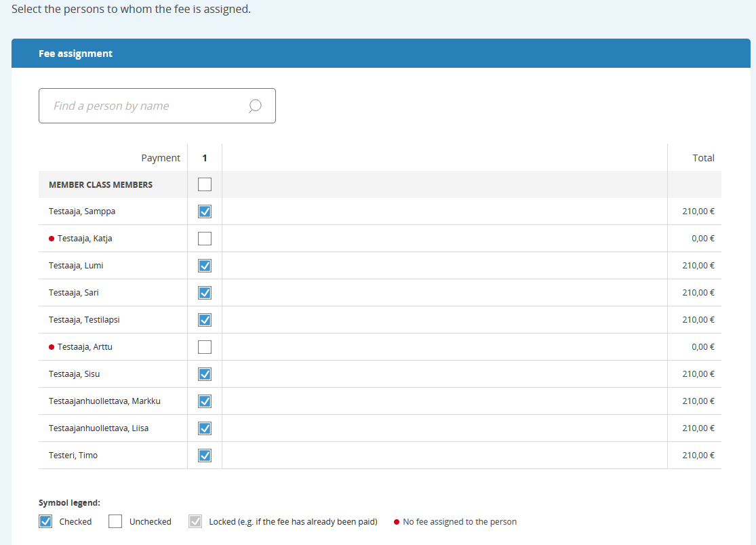Click the 'Locked' legend description text
Viewport: 756px width, 545px height.
click(293, 521)
